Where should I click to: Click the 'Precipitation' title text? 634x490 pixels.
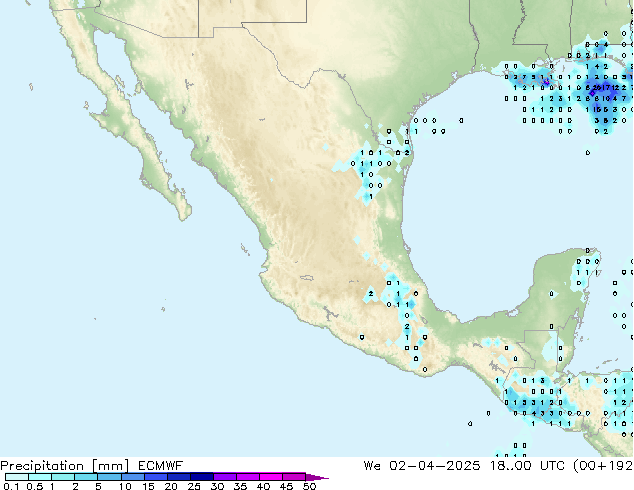(x=42, y=466)
